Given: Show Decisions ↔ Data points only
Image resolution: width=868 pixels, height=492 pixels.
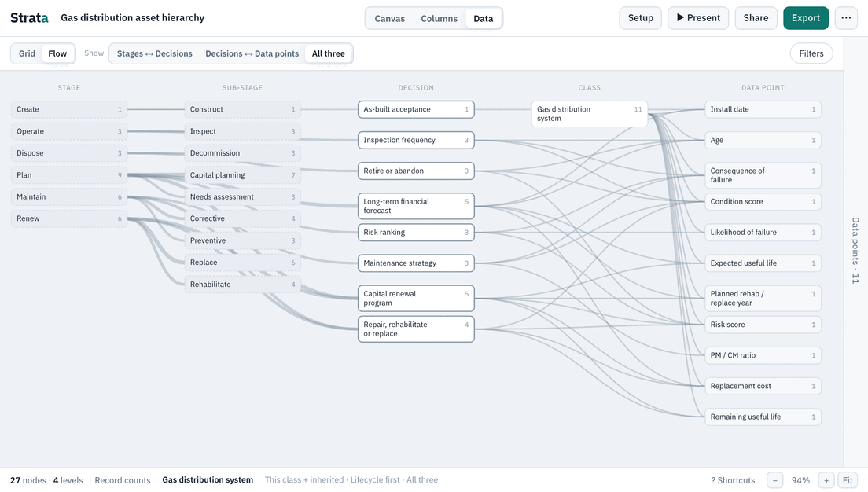Looking at the screenshot, I should coord(252,53).
